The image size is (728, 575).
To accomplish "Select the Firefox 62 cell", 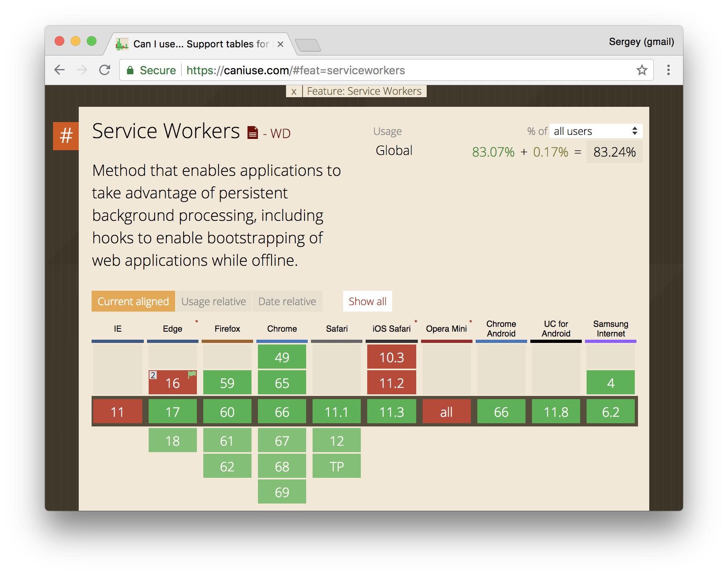I will click(x=227, y=466).
